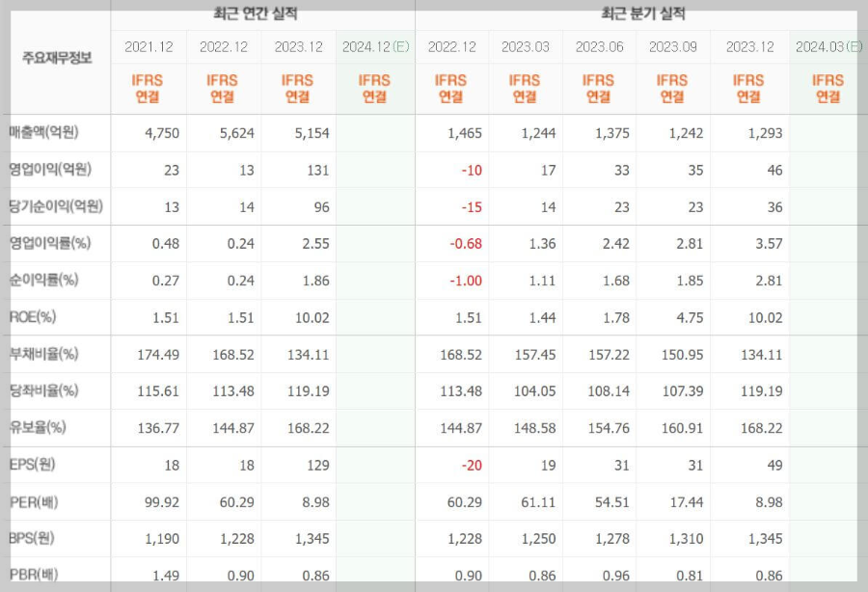Viewport: 868px width, 592px height.
Task: Click the quarterly 2023.06 column header
Action: click(600, 47)
